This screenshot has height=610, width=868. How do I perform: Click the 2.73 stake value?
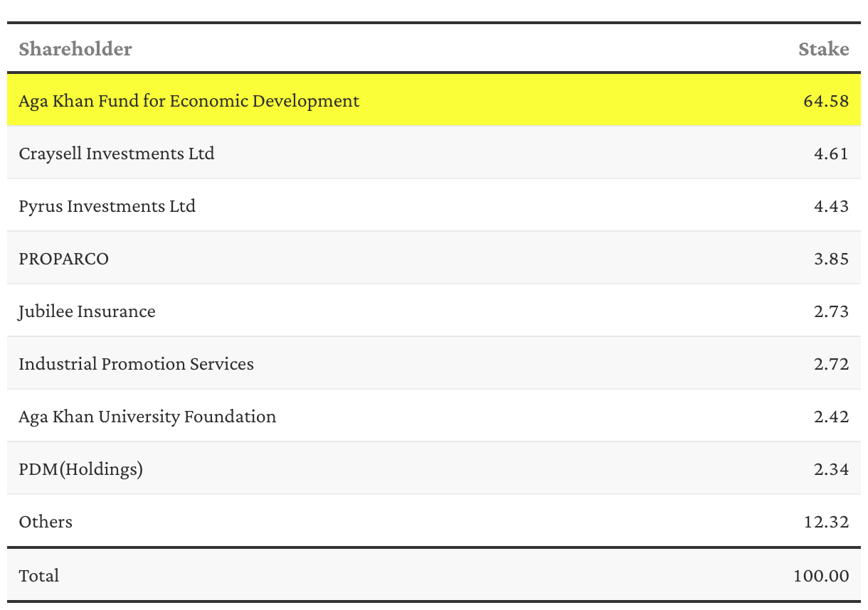coord(831,311)
